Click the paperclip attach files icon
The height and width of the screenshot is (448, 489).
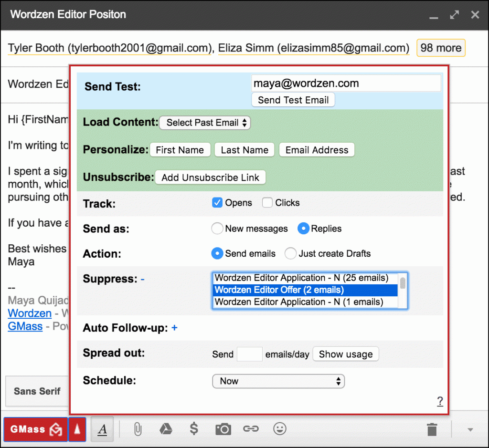(137, 429)
